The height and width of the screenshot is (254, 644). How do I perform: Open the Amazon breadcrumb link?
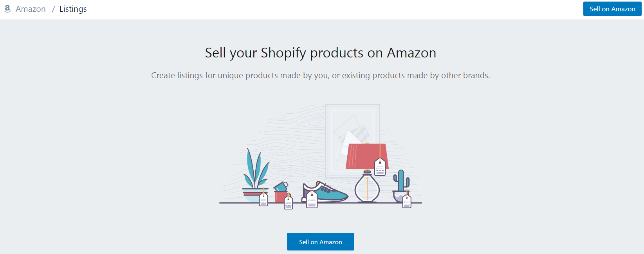(x=31, y=9)
